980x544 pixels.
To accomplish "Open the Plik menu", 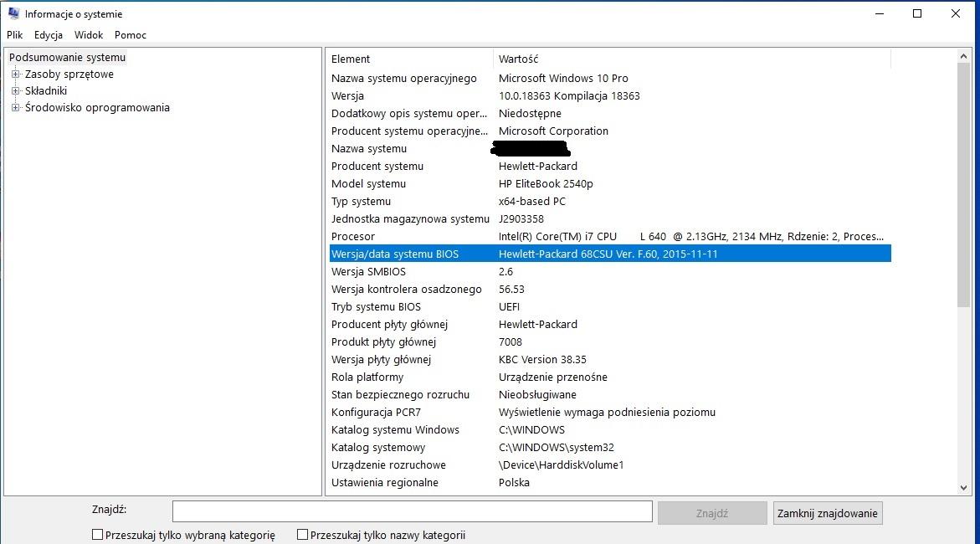I will pos(15,35).
